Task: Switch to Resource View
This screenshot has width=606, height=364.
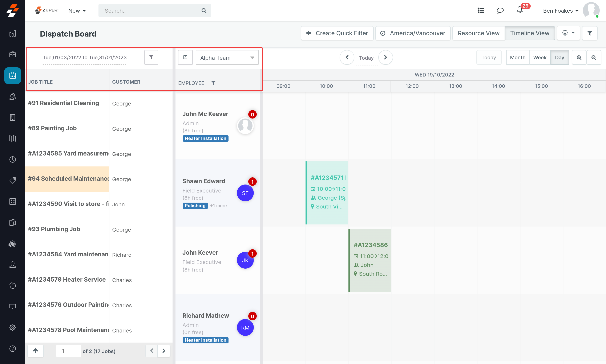Action: click(x=478, y=33)
